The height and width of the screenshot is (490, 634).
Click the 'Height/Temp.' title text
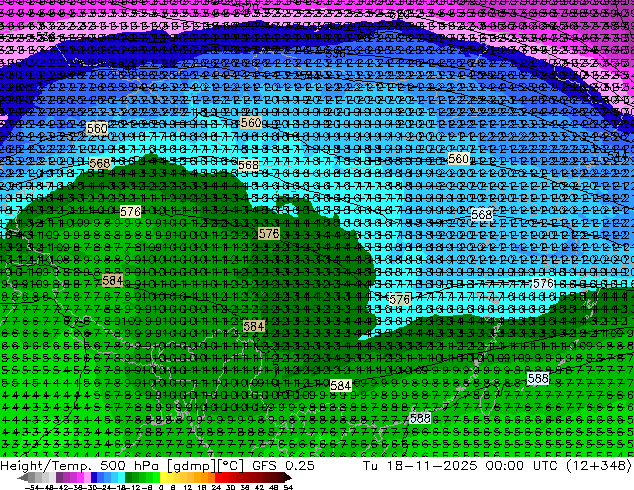[47, 465]
